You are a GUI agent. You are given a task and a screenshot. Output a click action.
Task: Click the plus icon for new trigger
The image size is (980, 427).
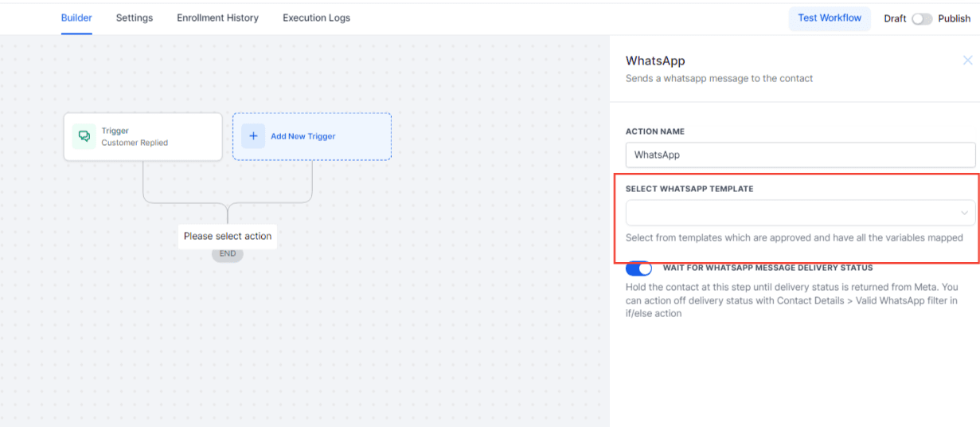point(253,136)
